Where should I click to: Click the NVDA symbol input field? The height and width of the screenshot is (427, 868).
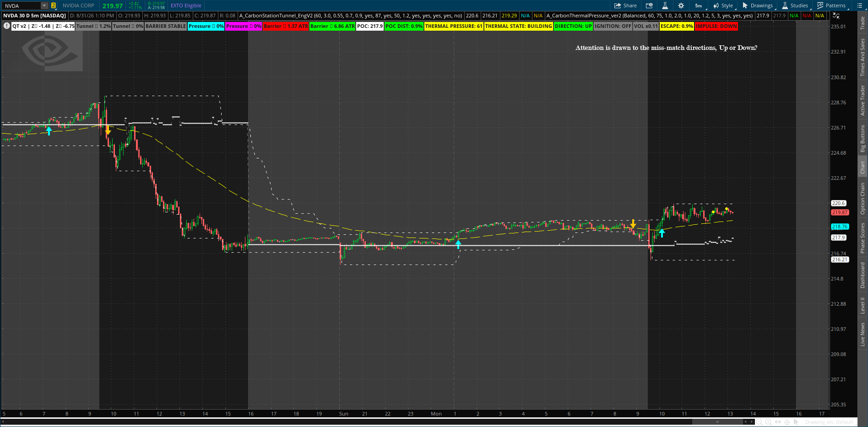(21, 5)
